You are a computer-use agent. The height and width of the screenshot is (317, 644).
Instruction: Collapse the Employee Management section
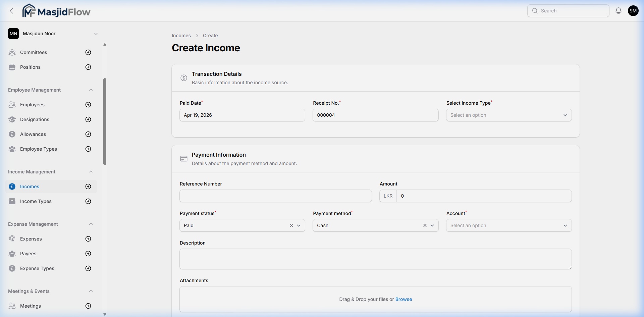pos(91,90)
